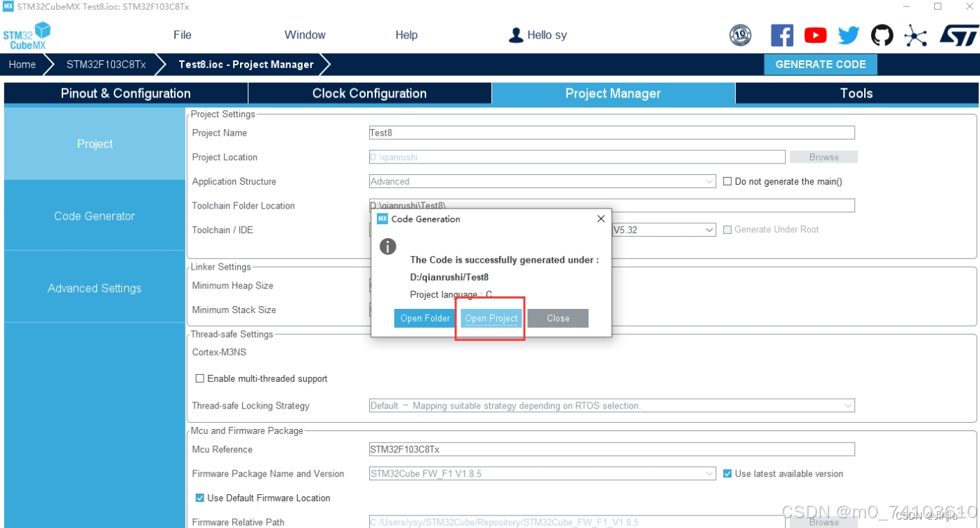980x528 pixels.
Task: Toggle Generate Under Root checkbox
Action: tap(727, 230)
